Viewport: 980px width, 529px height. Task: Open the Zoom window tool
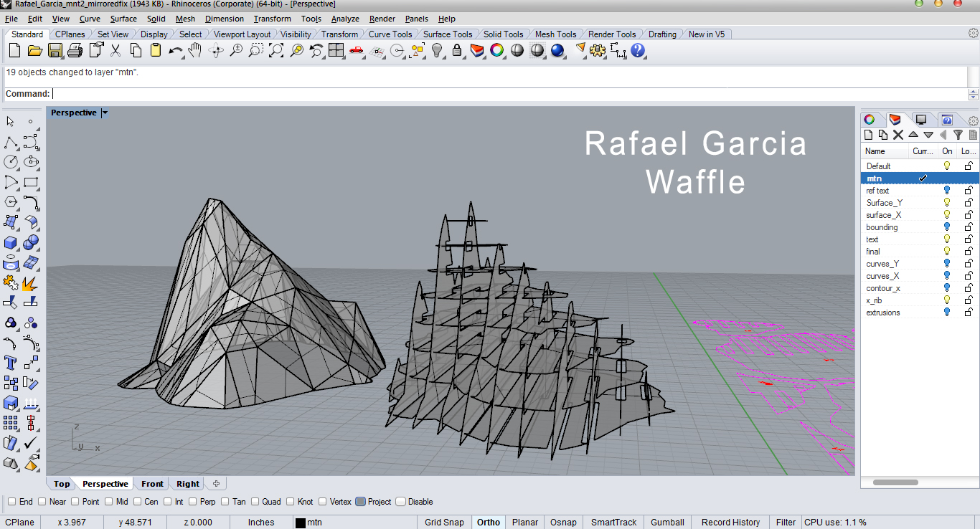coord(256,50)
